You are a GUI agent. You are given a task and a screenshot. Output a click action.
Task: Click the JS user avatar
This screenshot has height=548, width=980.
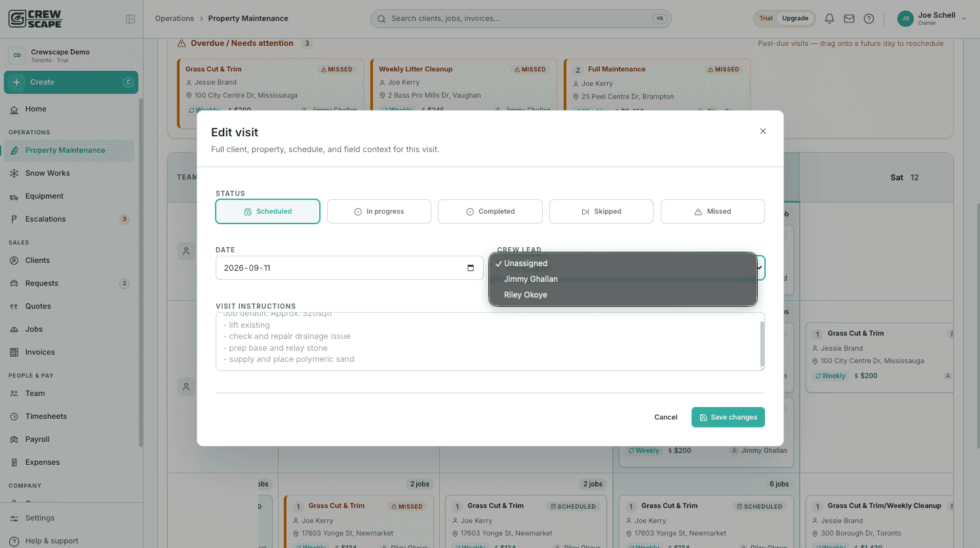point(905,18)
